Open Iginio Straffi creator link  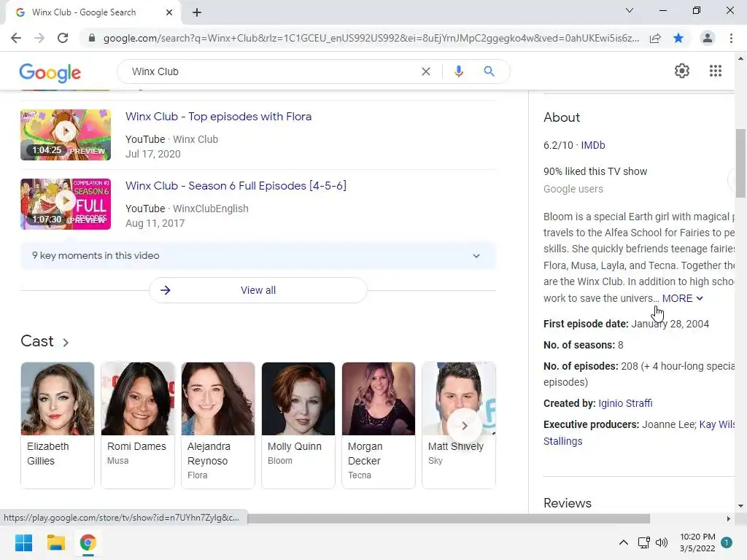click(625, 403)
